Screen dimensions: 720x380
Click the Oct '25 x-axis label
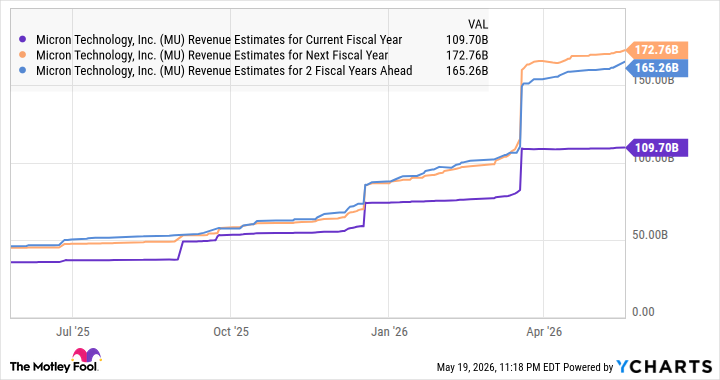click(231, 332)
